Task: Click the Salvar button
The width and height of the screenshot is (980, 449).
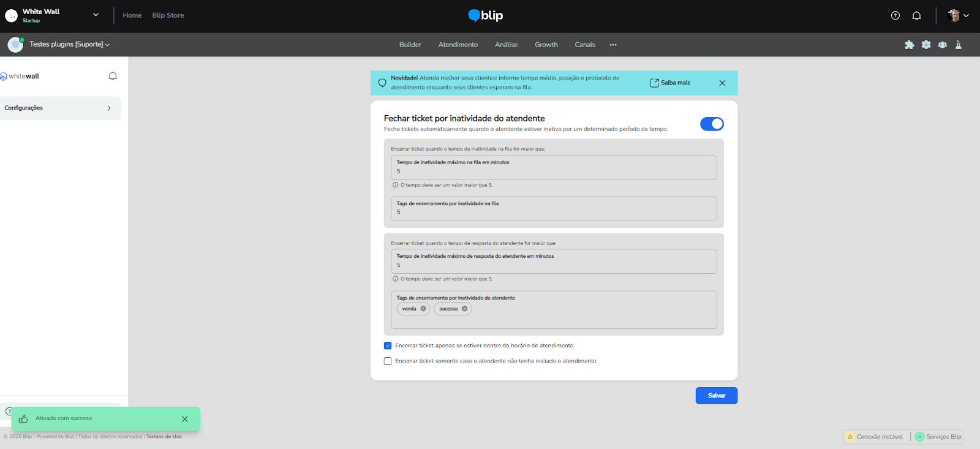Action: (716, 396)
